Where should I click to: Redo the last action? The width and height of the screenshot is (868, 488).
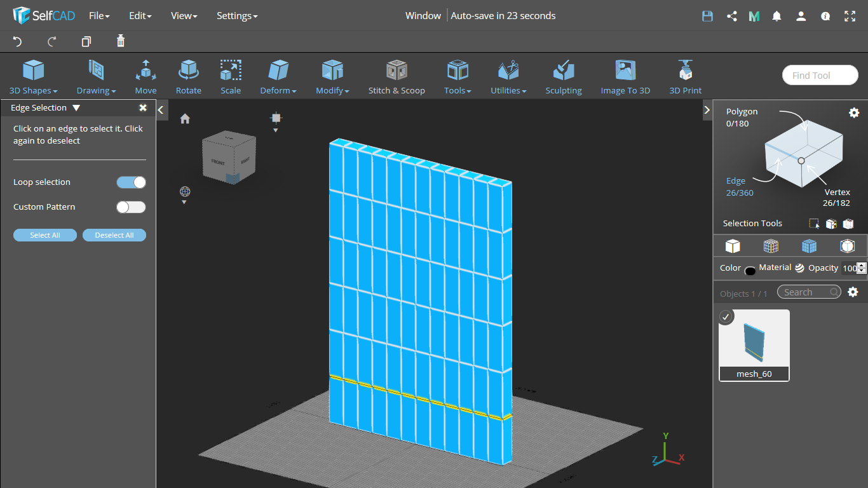(52, 41)
